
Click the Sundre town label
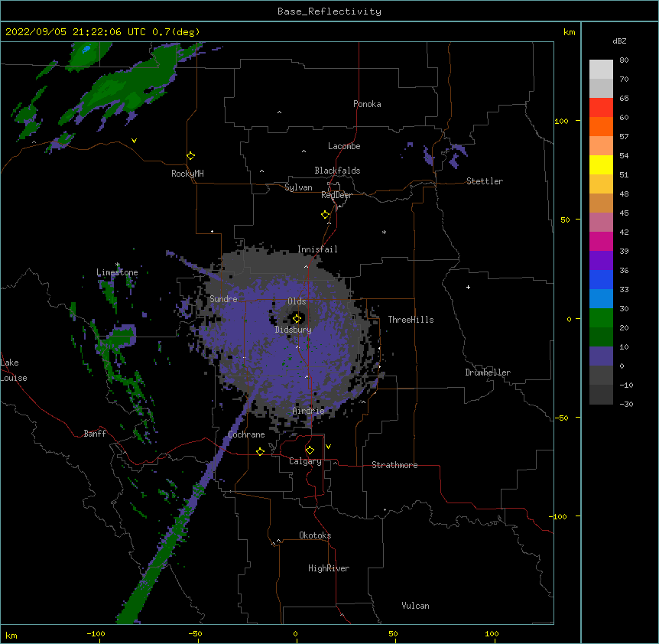point(223,299)
